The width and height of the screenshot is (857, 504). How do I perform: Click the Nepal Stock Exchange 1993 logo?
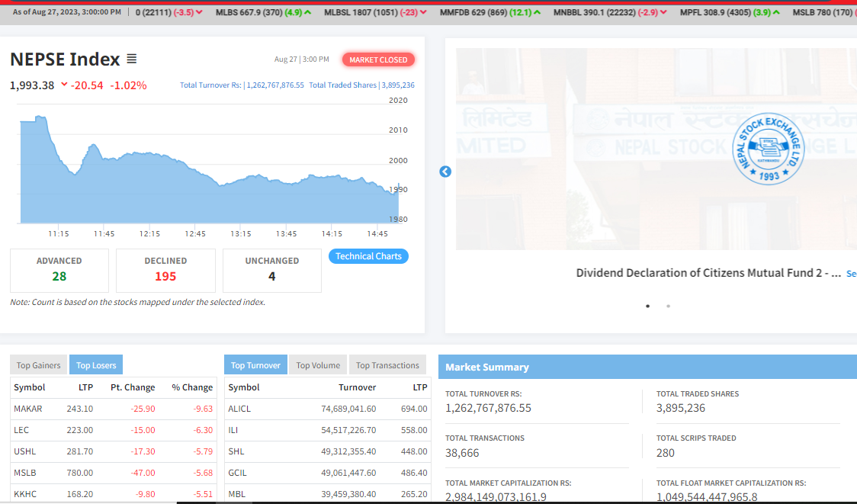coord(768,149)
